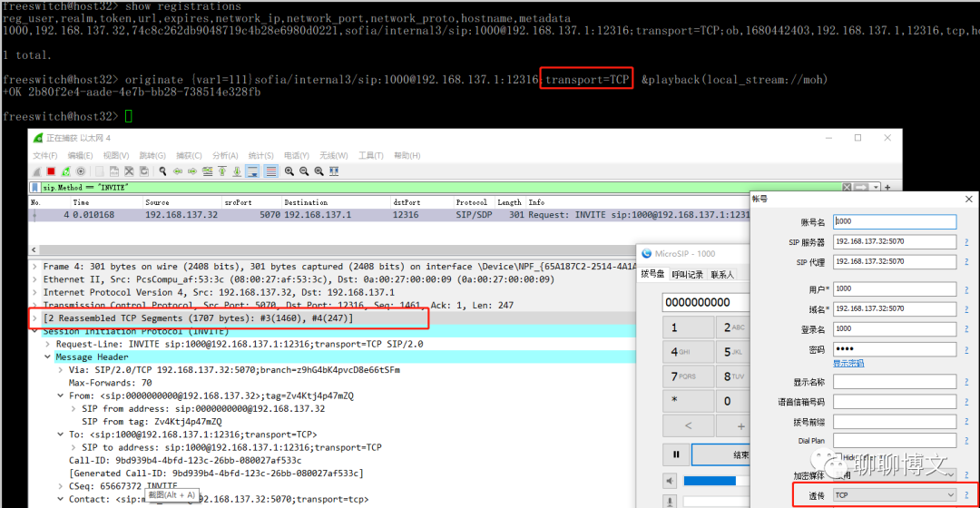The image size is (980, 508).
Task: Go forward in packet history arrow
Action: pos(192,171)
